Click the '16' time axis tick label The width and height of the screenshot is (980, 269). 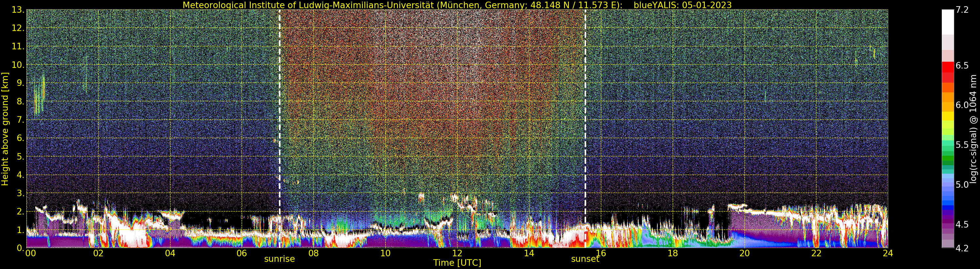(x=601, y=253)
